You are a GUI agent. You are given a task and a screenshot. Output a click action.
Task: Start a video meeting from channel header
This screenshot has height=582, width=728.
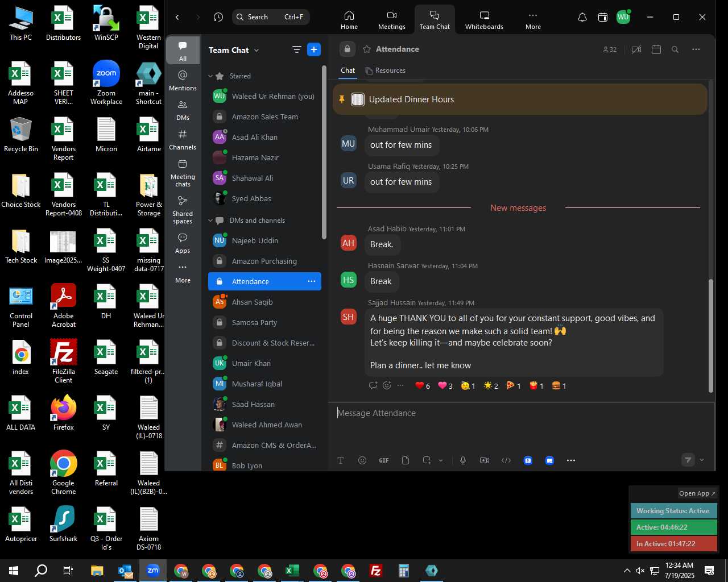[x=636, y=49]
